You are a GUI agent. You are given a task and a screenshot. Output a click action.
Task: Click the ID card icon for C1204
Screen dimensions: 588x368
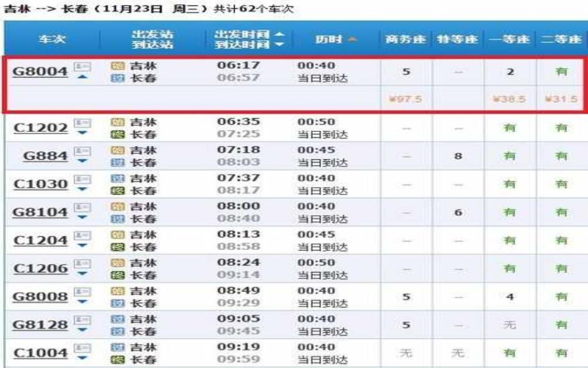[x=82, y=236]
